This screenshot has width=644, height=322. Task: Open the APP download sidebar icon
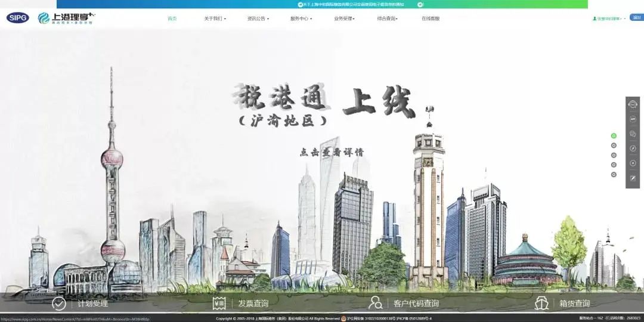[633, 119]
